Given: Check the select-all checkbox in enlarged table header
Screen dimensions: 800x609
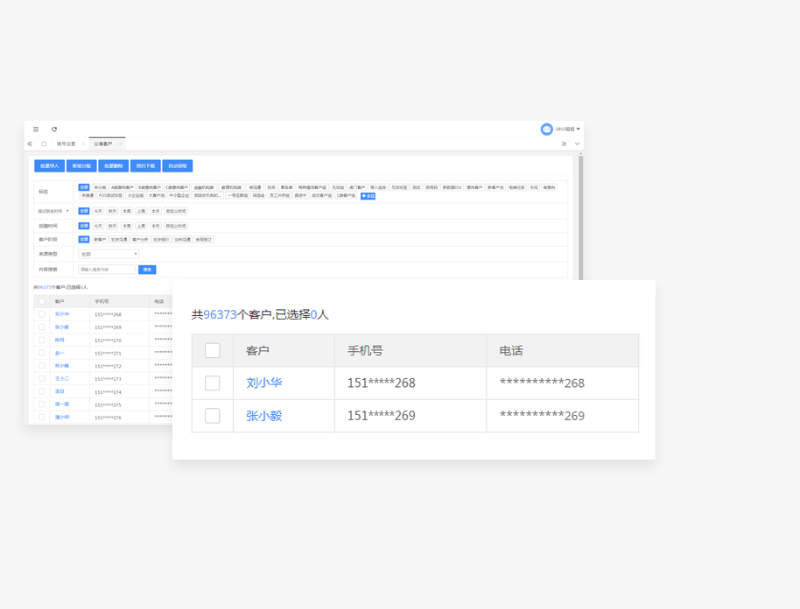Looking at the screenshot, I should pos(212,350).
